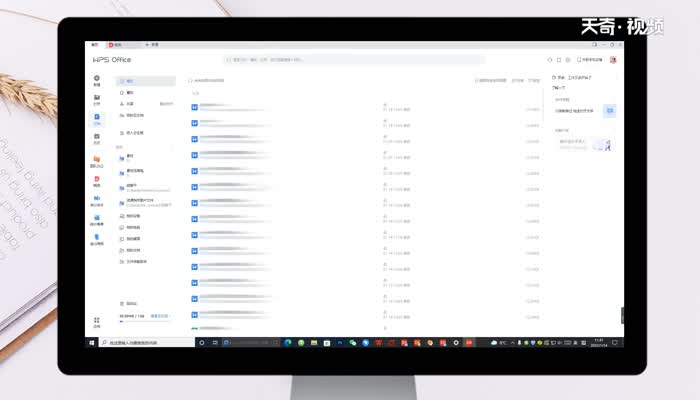
Task: Click the Windows Start button
Action: coord(91,343)
